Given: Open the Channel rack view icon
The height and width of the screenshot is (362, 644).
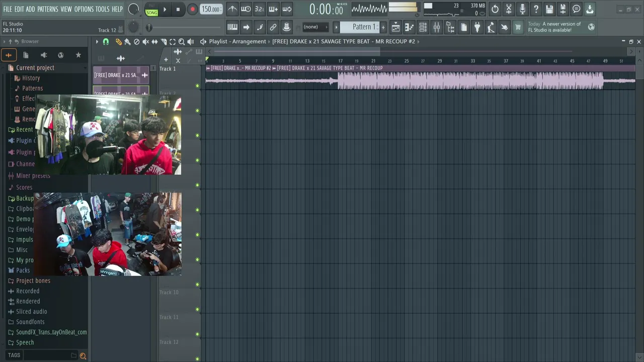Looking at the screenshot, I should point(423,28).
